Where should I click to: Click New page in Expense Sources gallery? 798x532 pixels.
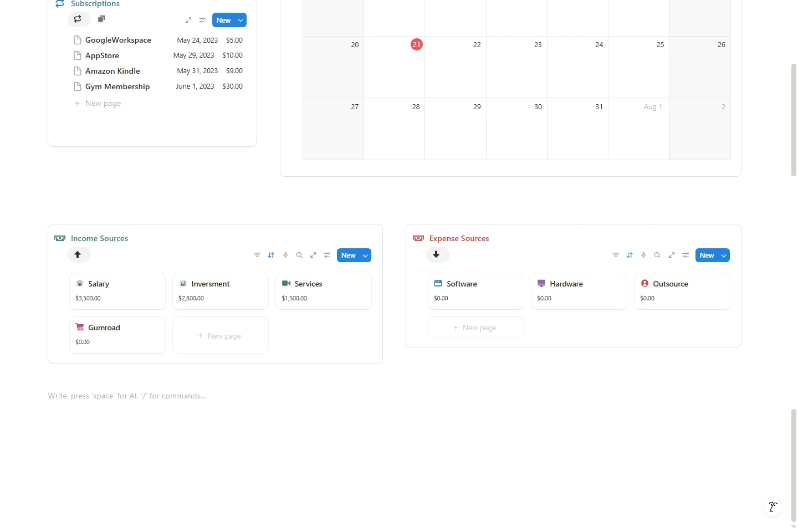[x=475, y=327]
